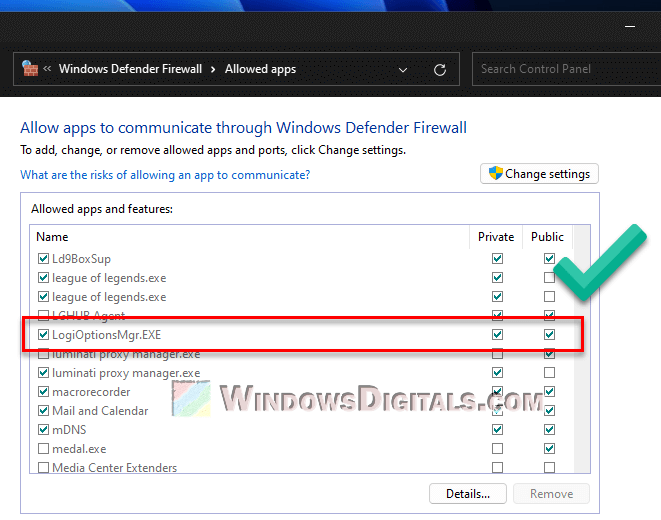Click the Allowed apps breadcrumb
This screenshot has width=661, height=520.
point(260,69)
